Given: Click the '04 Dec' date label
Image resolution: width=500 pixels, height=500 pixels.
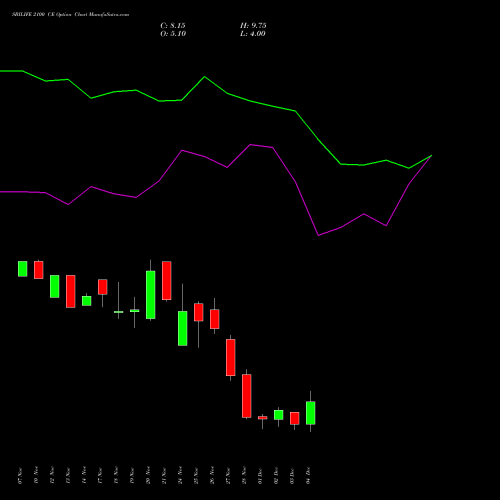Looking at the screenshot, I should 308,475.
